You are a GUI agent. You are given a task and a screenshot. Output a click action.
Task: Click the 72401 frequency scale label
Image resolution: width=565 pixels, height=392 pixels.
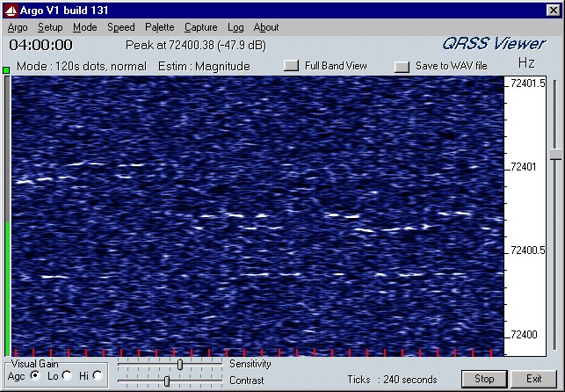coord(523,167)
